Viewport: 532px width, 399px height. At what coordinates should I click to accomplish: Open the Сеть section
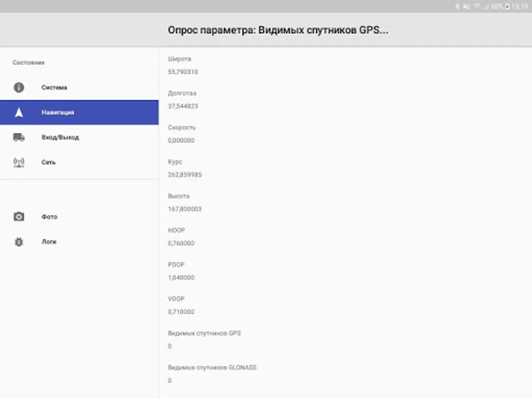pos(79,162)
